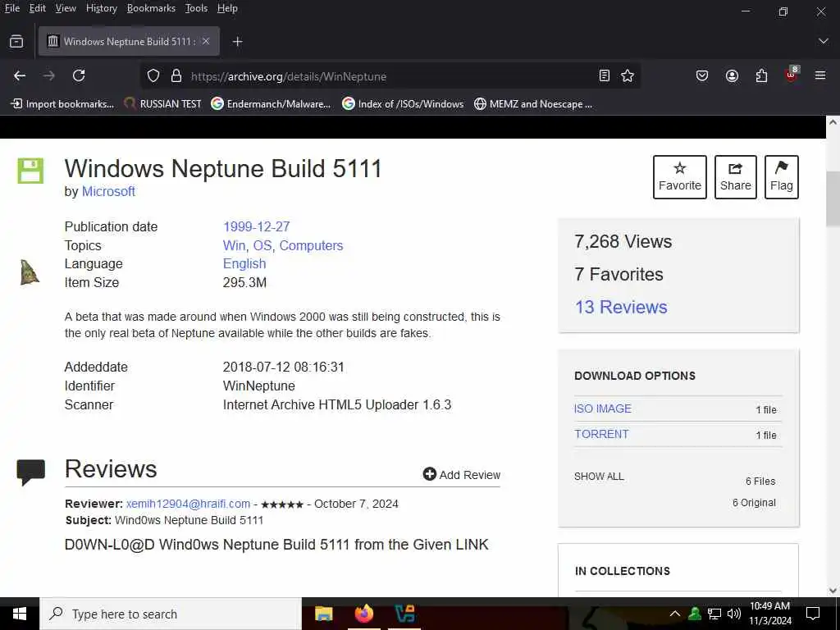Open RUSSIAN TEST bookmark
The height and width of the screenshot is (630, 840).
[x=162, y=104]
